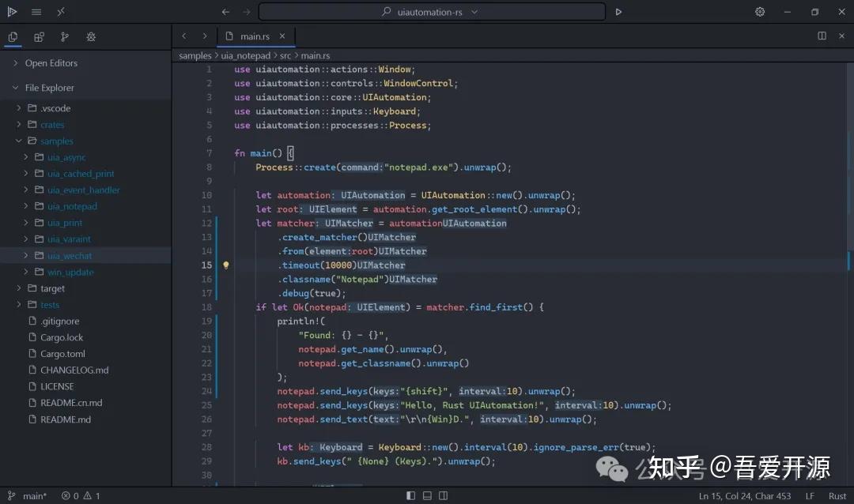Open the Source Control view

pyautogui.click(x=65, y=37)
